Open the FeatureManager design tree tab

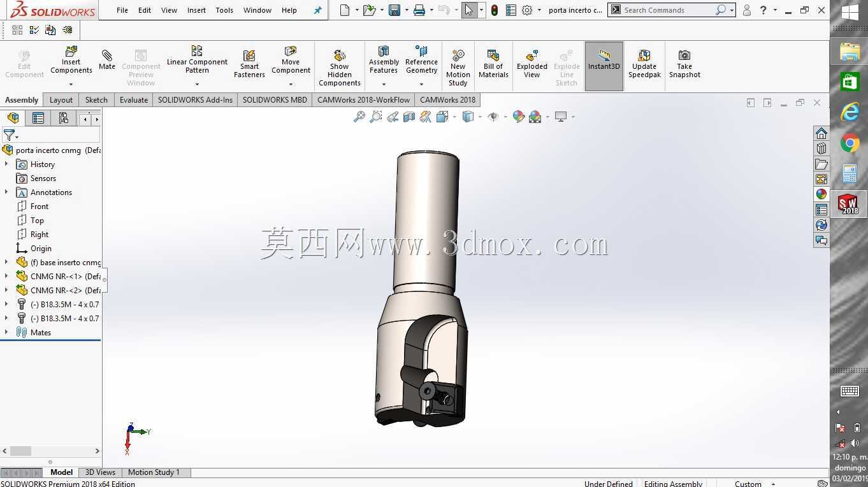point(13,118)
